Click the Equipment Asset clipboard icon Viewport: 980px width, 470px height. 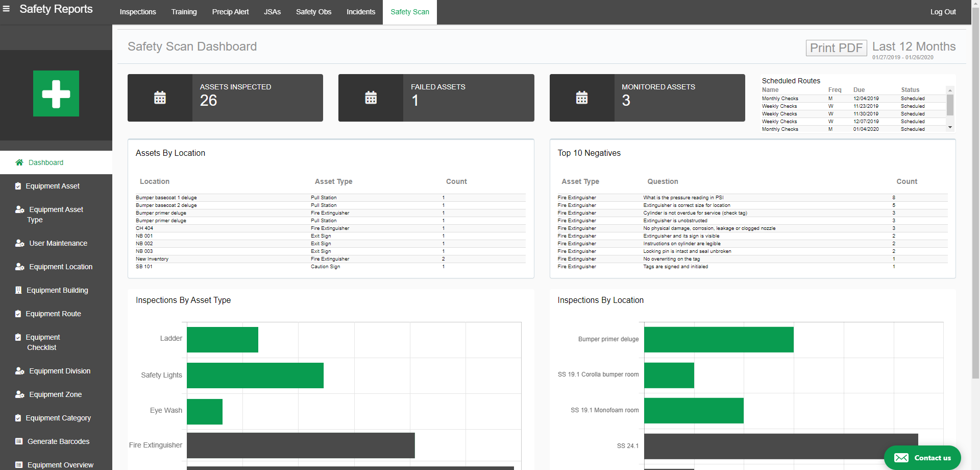18,186
